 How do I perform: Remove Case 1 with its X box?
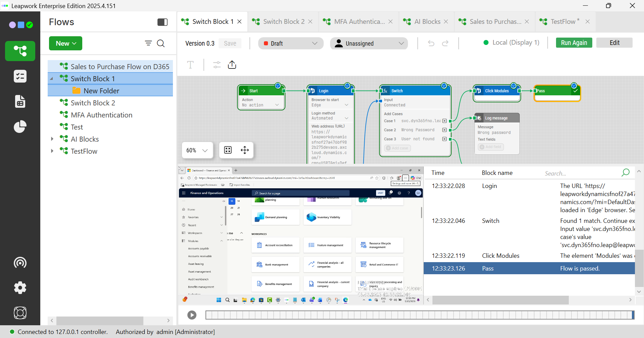[444, 121]
